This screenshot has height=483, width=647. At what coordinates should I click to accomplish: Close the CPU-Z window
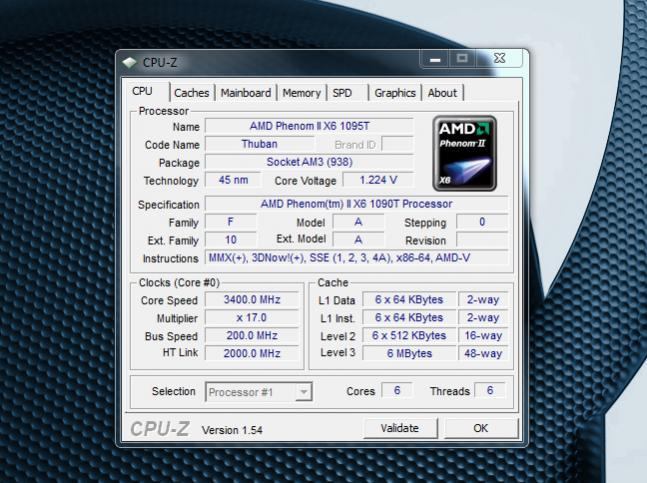(x=500, y=59)
